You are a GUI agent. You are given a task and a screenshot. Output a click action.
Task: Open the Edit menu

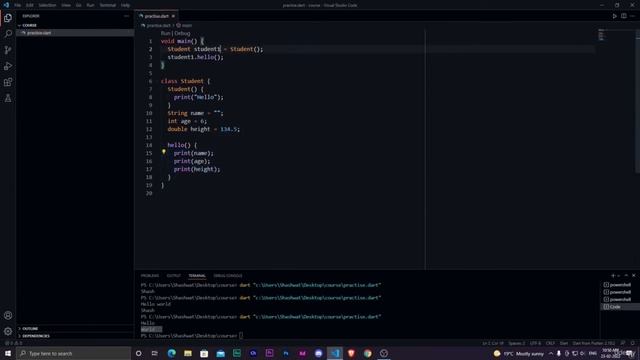pyautogui.click(x=30, y=5)
